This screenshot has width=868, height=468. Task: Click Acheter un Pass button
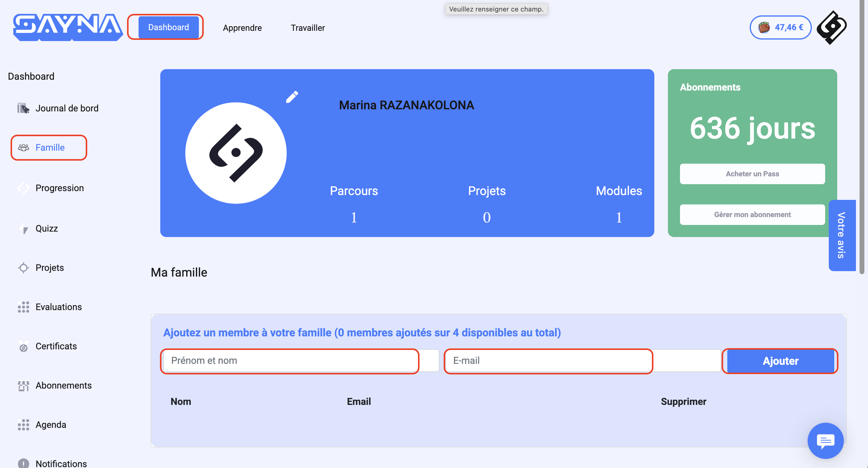coord(752,174)
